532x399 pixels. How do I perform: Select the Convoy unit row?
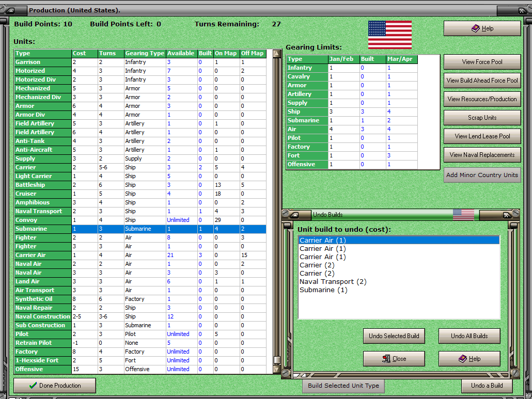[x=140, y=220]
